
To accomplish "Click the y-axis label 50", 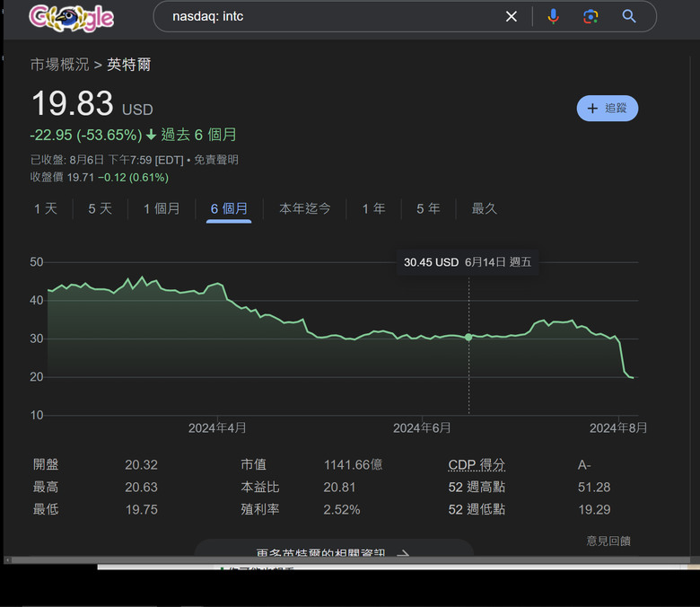I will click(37, 262).
